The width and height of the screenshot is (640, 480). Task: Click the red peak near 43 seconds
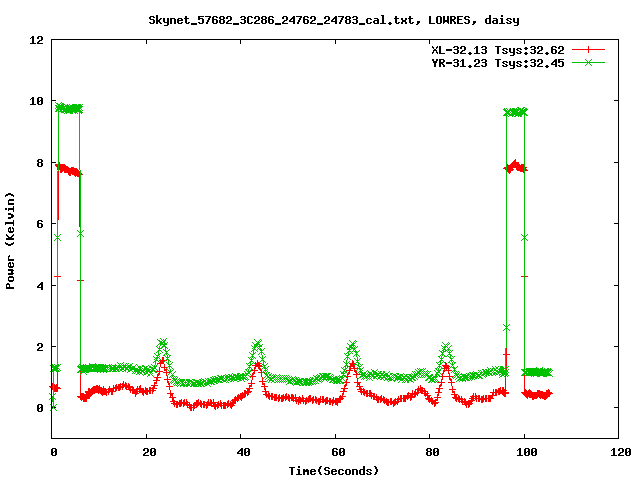tap(257, 364)
